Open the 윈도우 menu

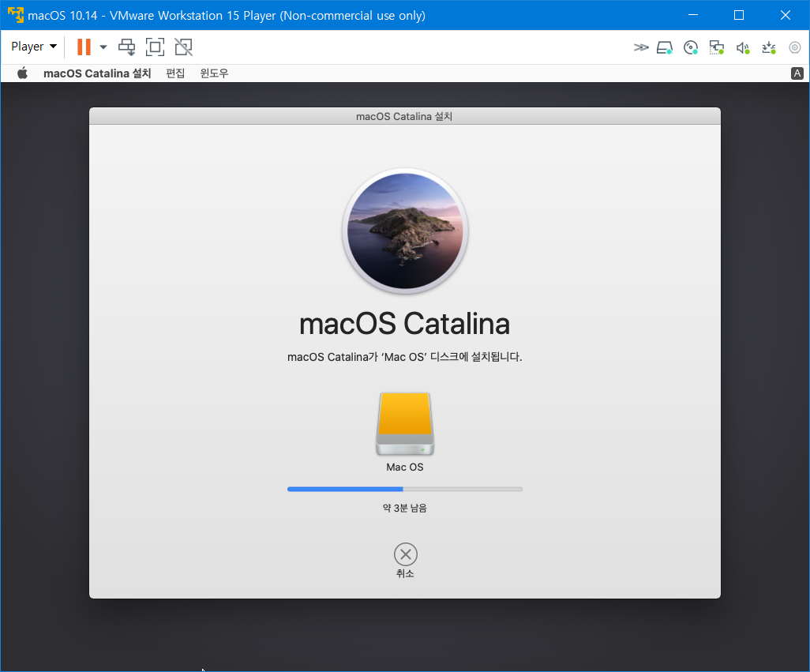tap(214, 73)
